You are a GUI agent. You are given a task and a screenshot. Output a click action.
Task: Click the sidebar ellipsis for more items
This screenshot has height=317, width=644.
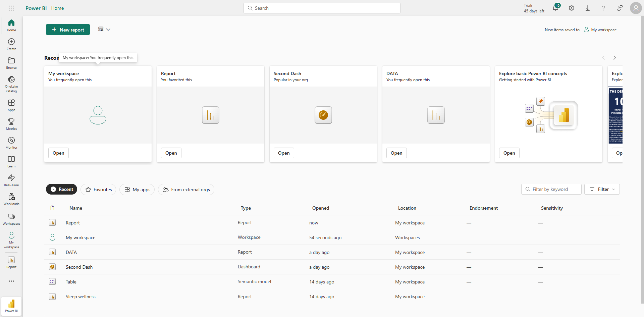[11, 281]
